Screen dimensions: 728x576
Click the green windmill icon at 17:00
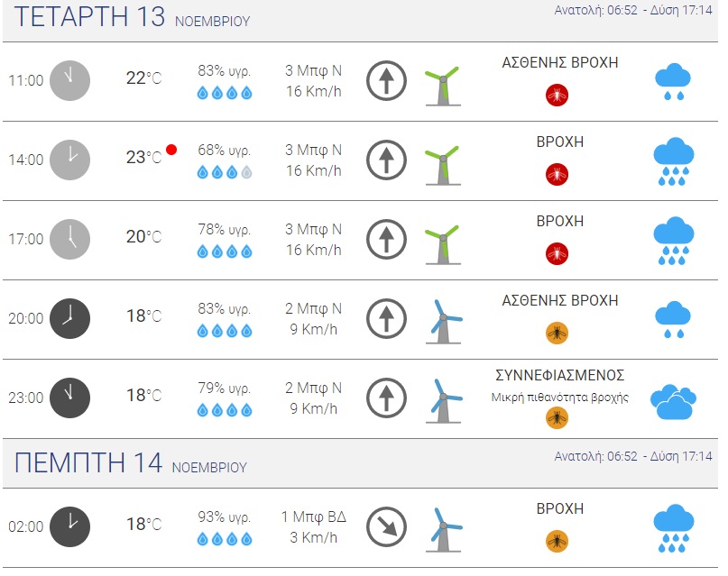[442, 241]
